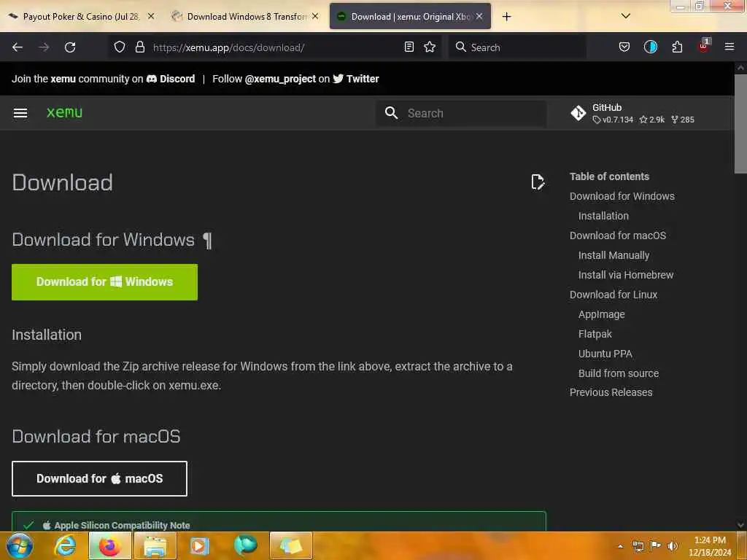
Task: Close the Download Windows 8 Transformation tab
Action: tap(315, 16)
